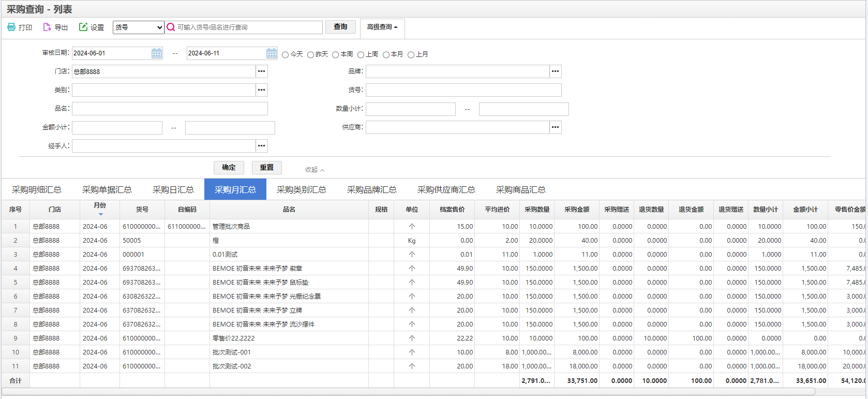Select the 上周 radio button

(361, 55)
